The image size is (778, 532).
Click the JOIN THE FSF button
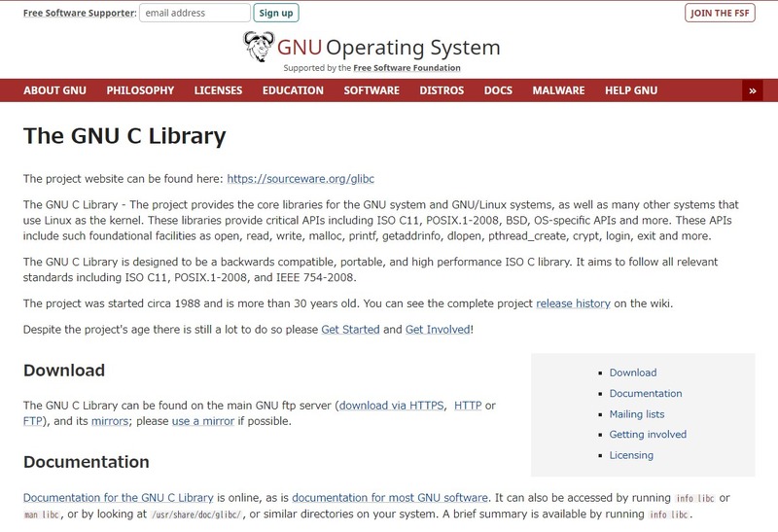coord(720,13)
